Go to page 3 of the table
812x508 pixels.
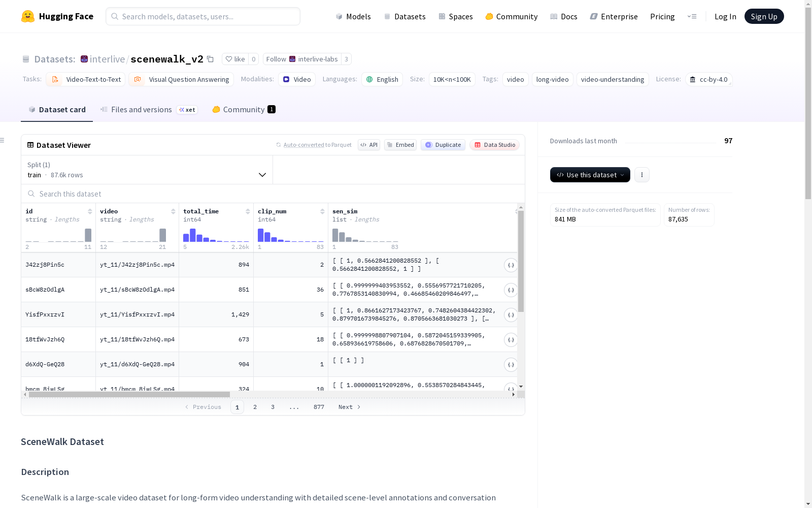273,407
